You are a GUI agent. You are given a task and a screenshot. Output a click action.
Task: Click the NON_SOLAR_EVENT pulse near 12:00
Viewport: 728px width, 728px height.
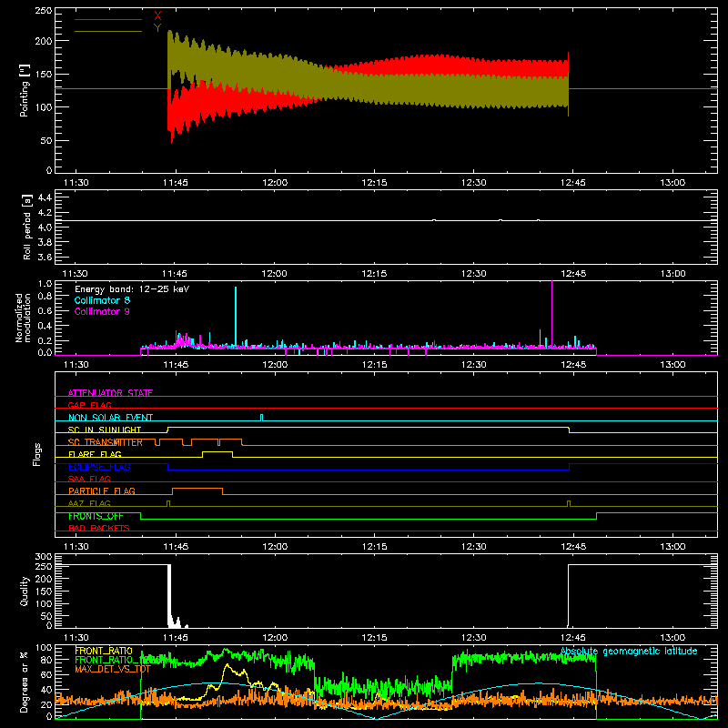tap(262, 418)
